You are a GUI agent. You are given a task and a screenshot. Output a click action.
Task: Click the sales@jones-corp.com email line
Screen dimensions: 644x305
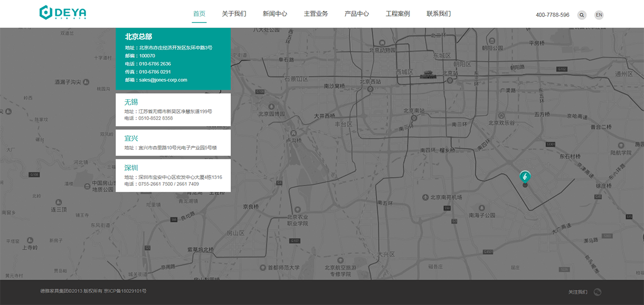point(156,80)
